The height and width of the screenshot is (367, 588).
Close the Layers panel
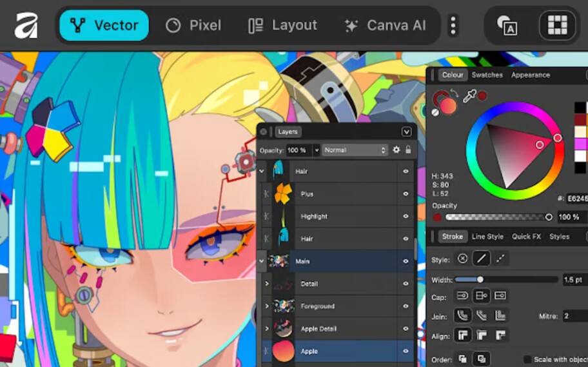pyautogui.click(x=263, y=132)
